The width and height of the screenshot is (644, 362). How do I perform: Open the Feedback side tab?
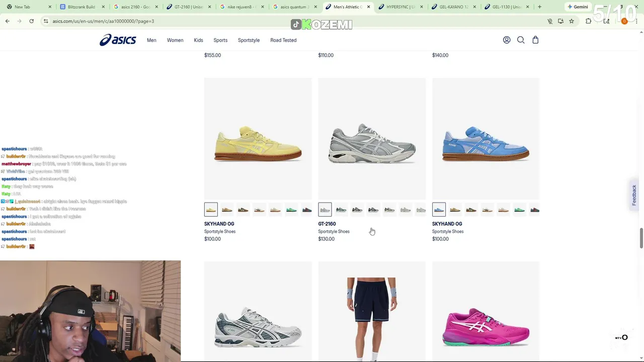(634, 195)
